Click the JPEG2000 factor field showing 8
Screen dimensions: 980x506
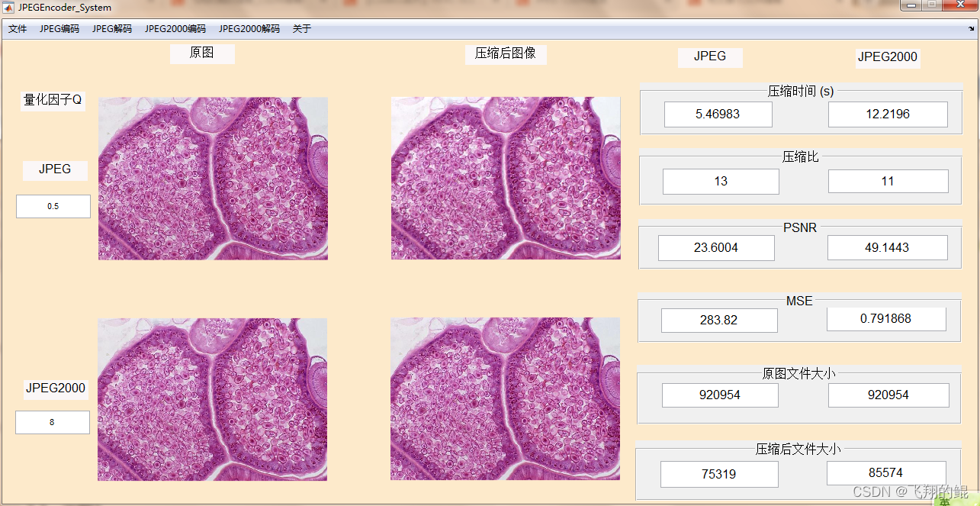(53, 422)
